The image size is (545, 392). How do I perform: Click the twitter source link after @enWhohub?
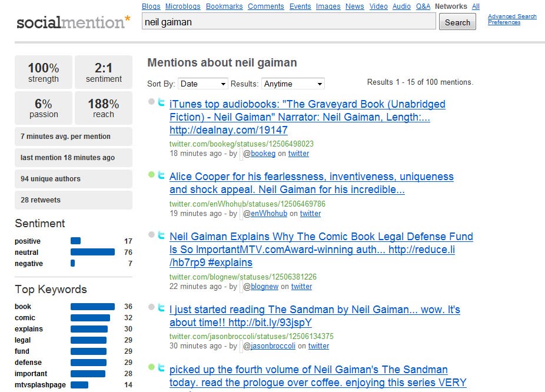[310, 214]
